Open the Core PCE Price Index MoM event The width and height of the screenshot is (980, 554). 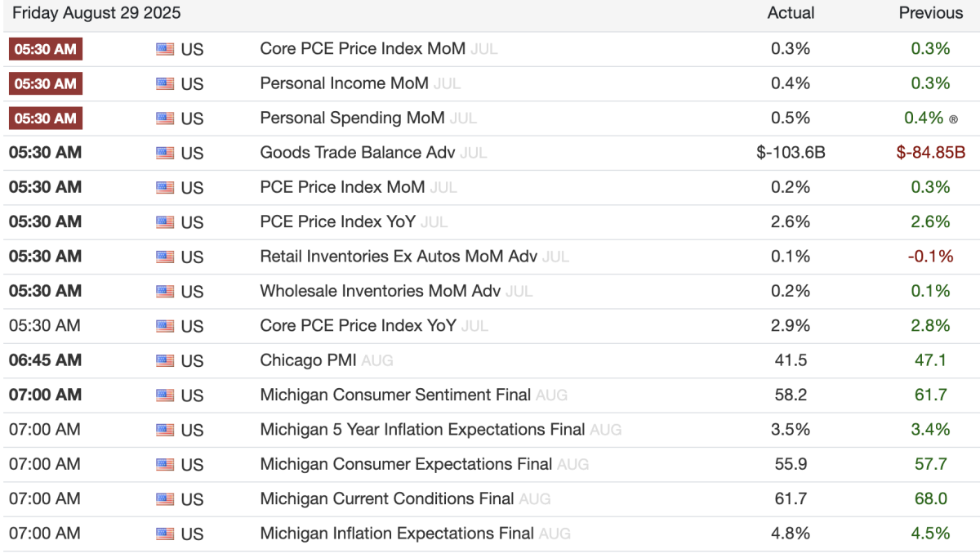pos(362,49)
